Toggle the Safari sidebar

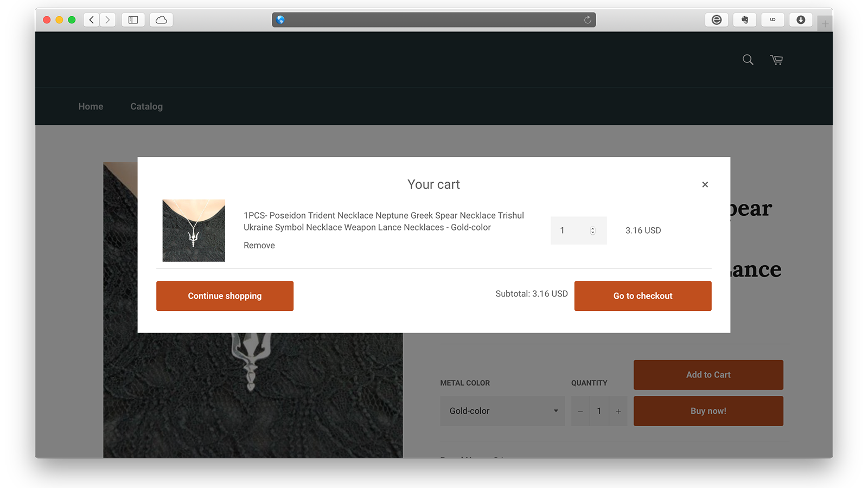click(133, 20)
